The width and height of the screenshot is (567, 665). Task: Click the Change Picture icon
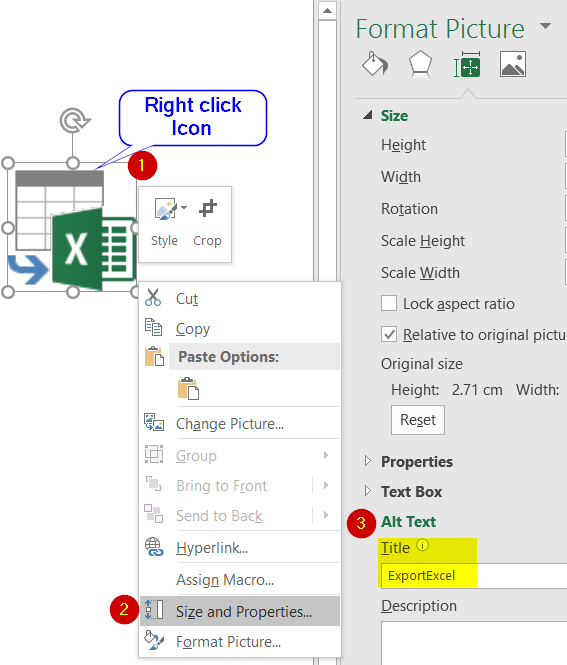(x=154, y=422)
